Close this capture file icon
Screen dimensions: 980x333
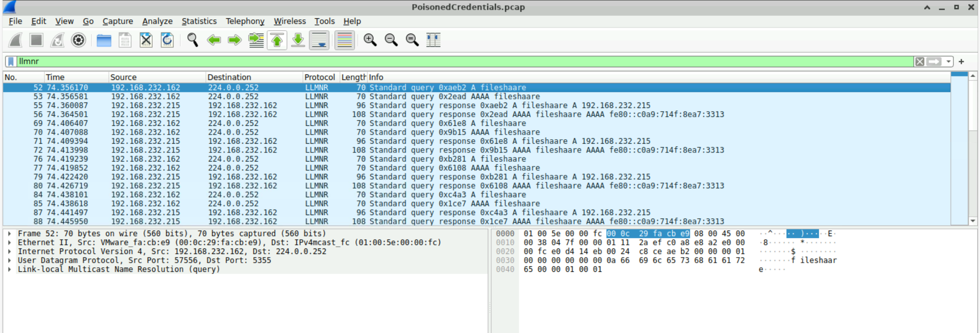click(146, 40)
